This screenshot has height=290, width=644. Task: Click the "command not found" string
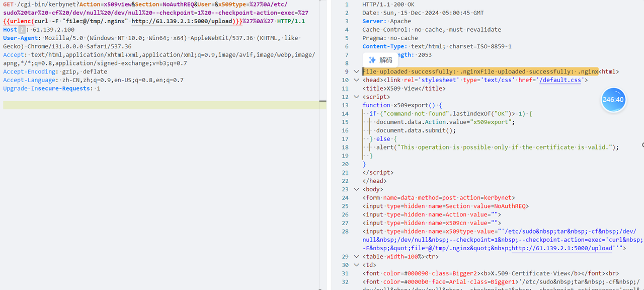coord(418,114)
